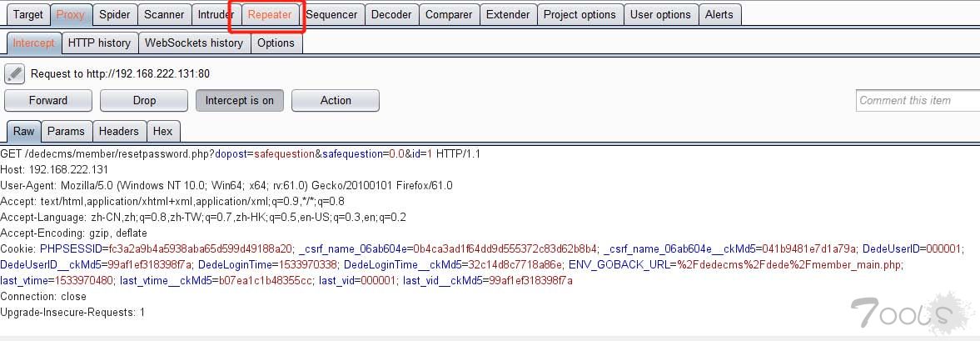Select the Intercept sub-tab

[34, 43]
